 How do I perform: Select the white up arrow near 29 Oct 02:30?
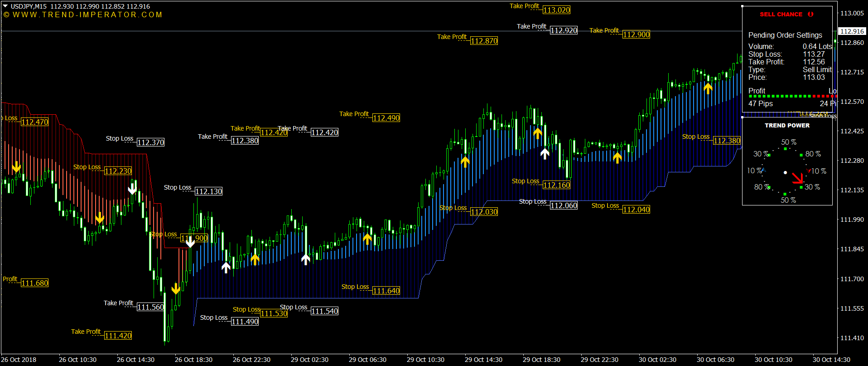(306, 259)
